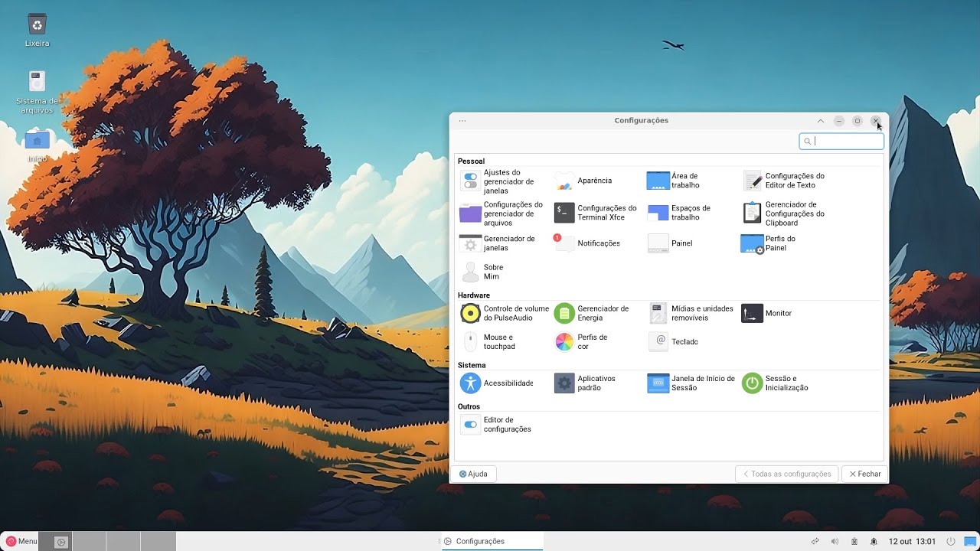Open the Início folder on desktop
This screenshot has height=551, width=980.
37,146
